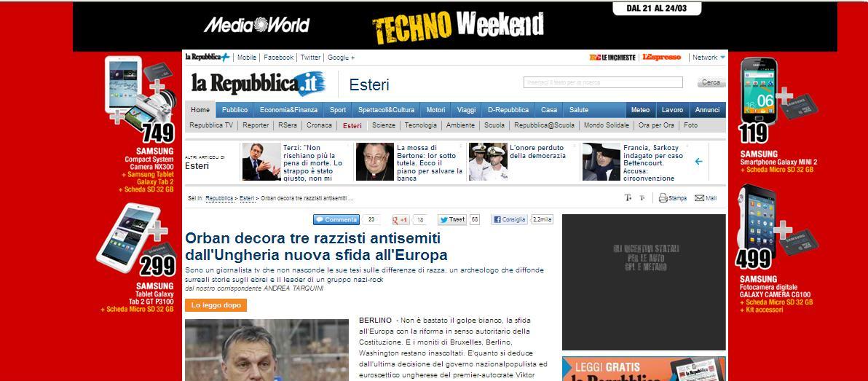Click the Cerca search button
The image size is (868, 381).
pyautogui.click(x=711, y=82)
